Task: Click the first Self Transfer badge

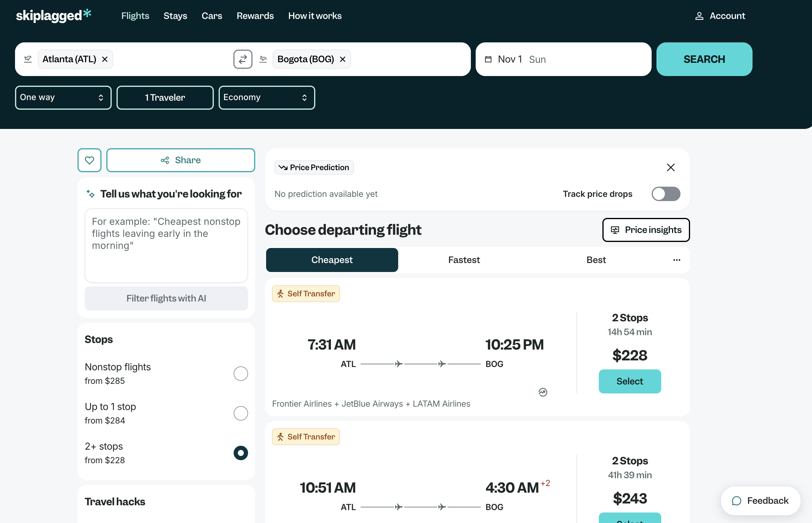Action: point(306,293)
